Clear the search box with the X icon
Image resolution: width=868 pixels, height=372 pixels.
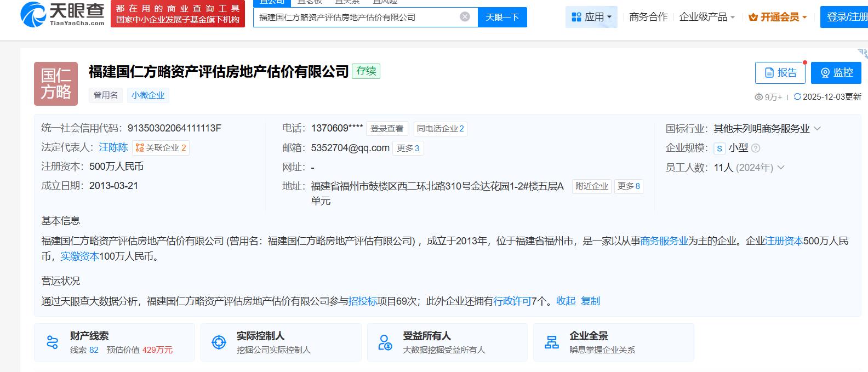tap(465, 17)
